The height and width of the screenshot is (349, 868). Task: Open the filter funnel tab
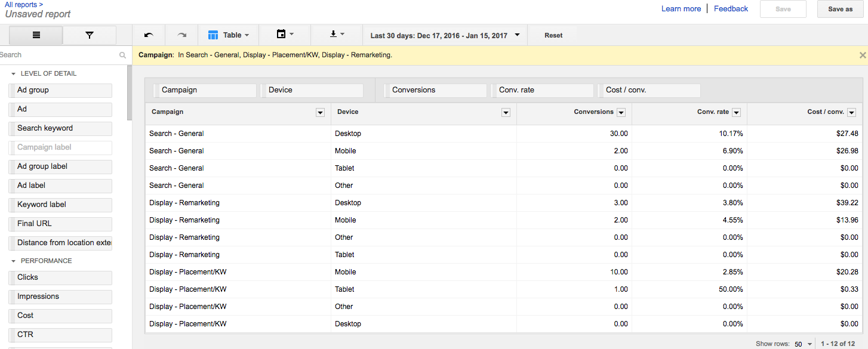tap(90, 35)
